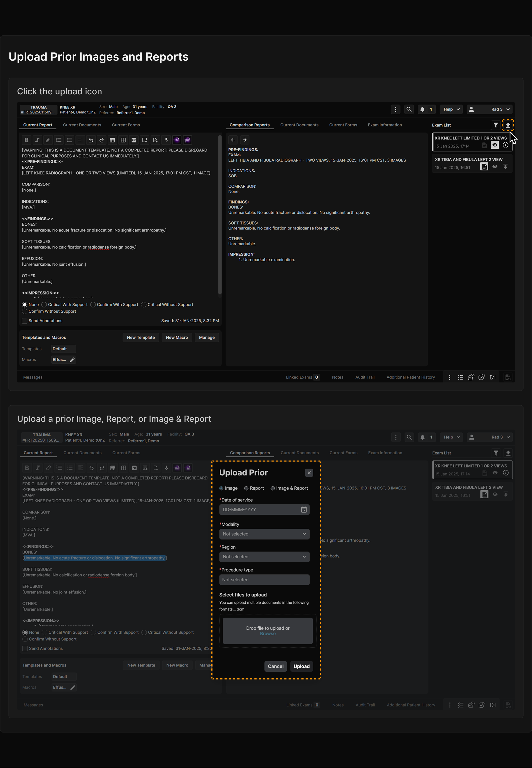The image size is (532, 768).
Task: Click the Date of service input field
Action: pos(264,509)
